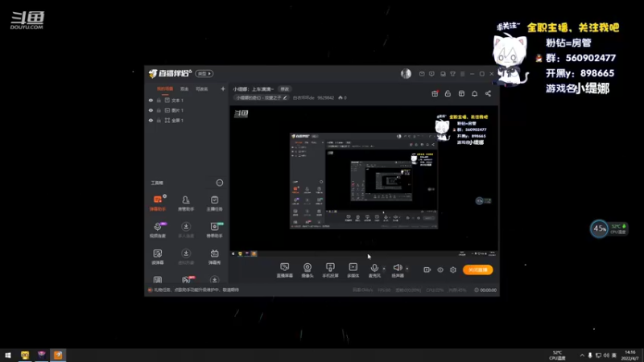Open the hamburger menu in title bar

462,74
